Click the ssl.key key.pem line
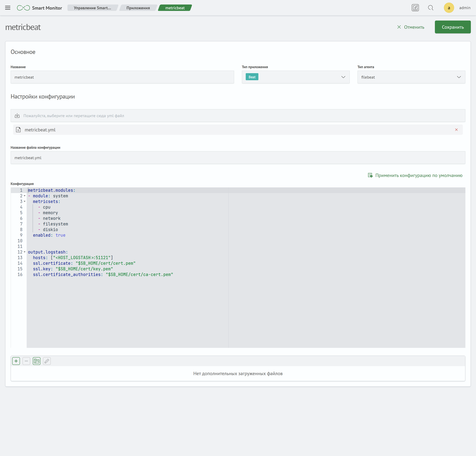476x456 pixels. click(73, 269)
